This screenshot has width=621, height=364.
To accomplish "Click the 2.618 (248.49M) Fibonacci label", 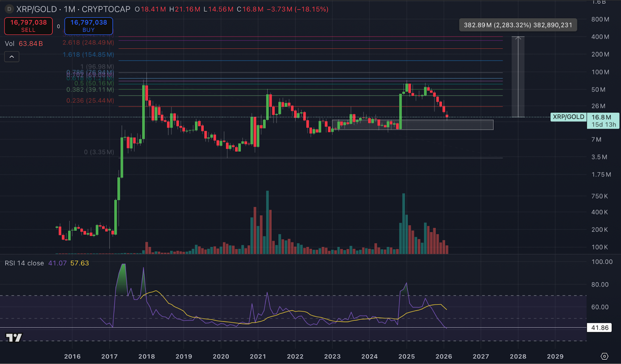I will click(x=88, y=43).
